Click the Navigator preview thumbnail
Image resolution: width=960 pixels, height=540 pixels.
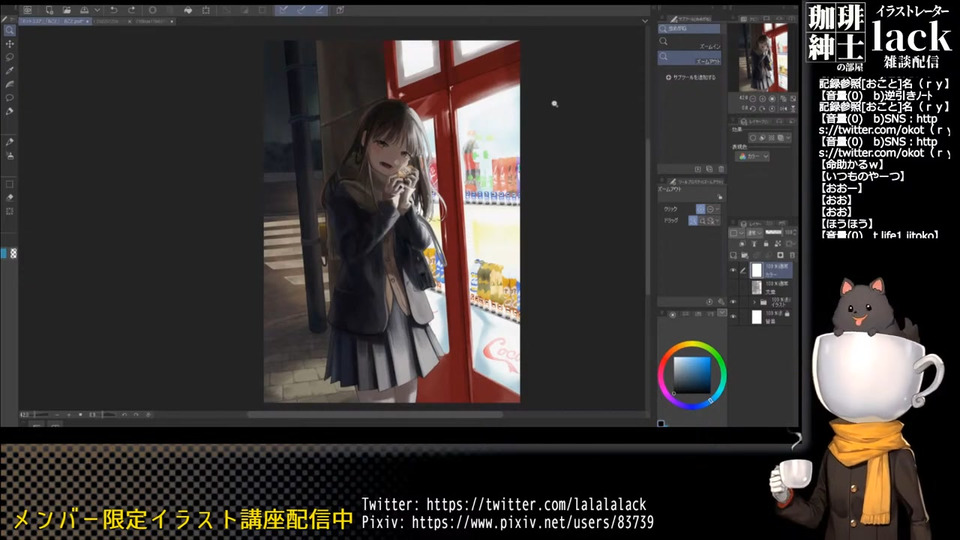[x=763, y=58]
